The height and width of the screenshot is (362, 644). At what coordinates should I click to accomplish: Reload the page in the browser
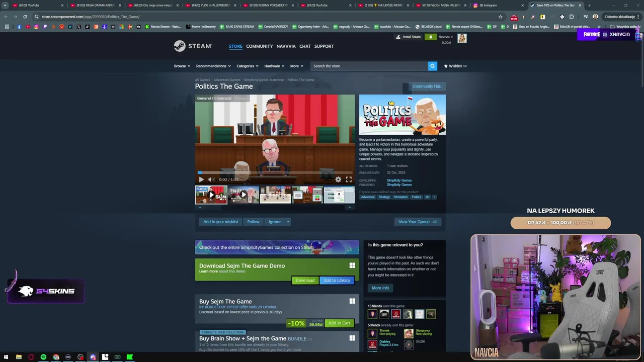[25, 17]
